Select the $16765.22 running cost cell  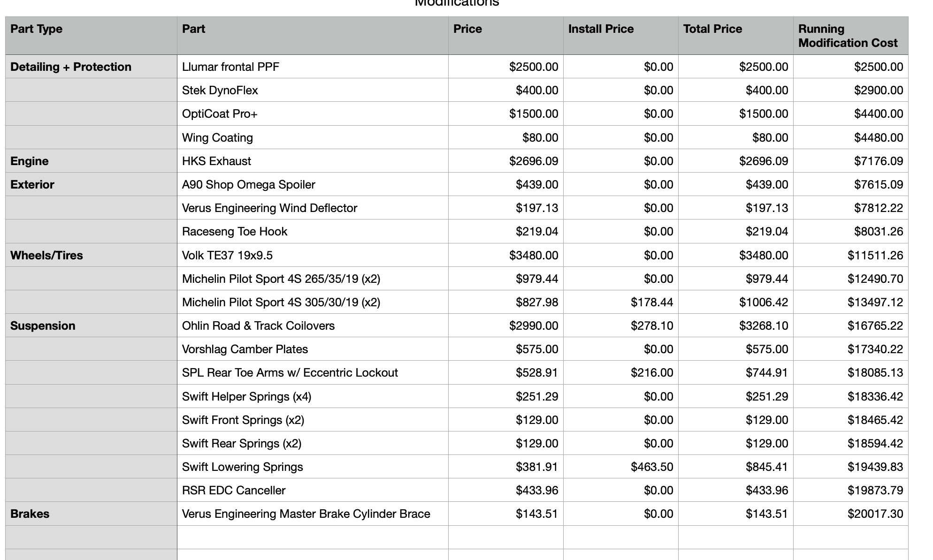click(850, 325)
